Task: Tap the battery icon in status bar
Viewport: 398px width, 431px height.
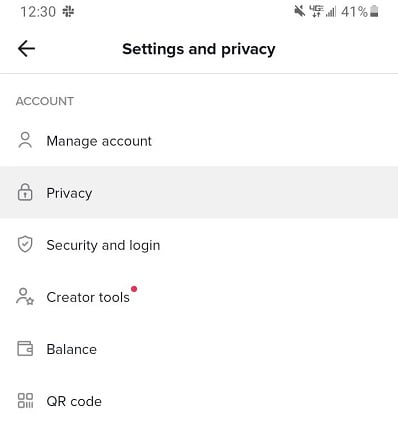Action: pyautogui.click(x=374, y=11)
